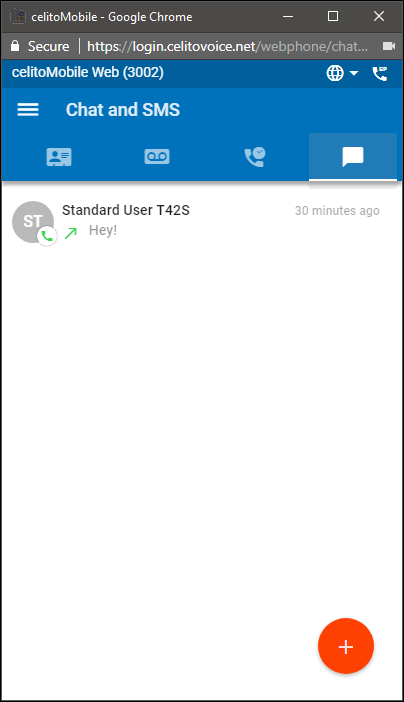Image resolution: width=404 pixels, height=702 pixels.
Task: Switch to the Contacts tab
Action: 59,157
